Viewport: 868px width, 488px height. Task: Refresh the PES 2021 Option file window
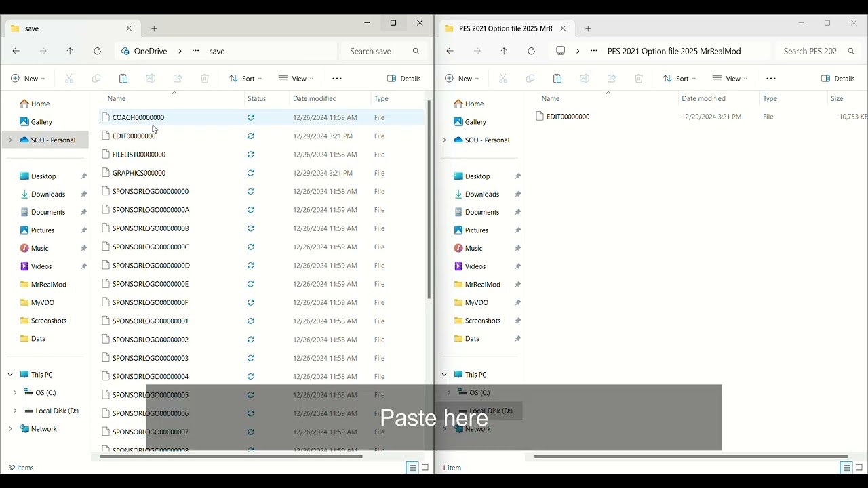[x=531, y=51]
